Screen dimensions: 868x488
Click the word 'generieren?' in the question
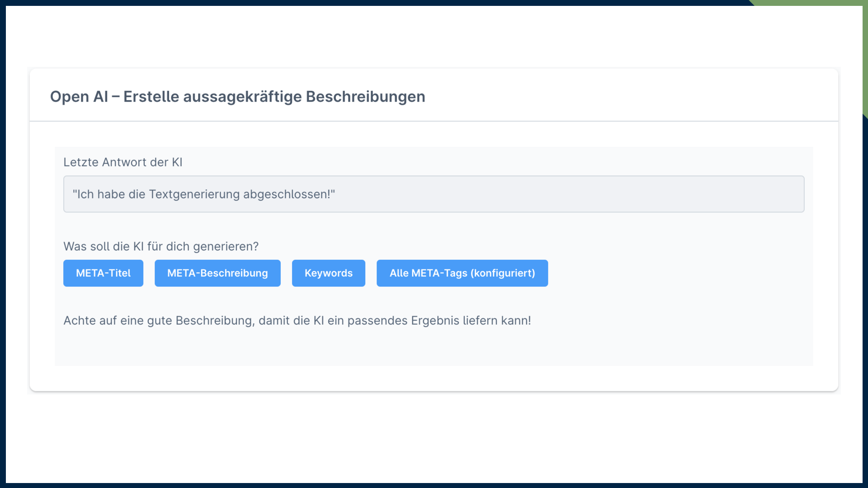tap(226, 246)
